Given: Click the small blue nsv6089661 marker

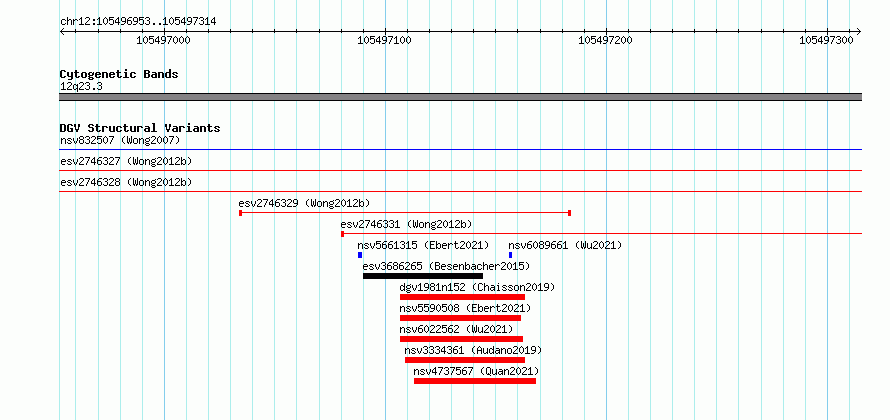Looking at the screenshot, I should pyautogui.click(x=510, y=255).
